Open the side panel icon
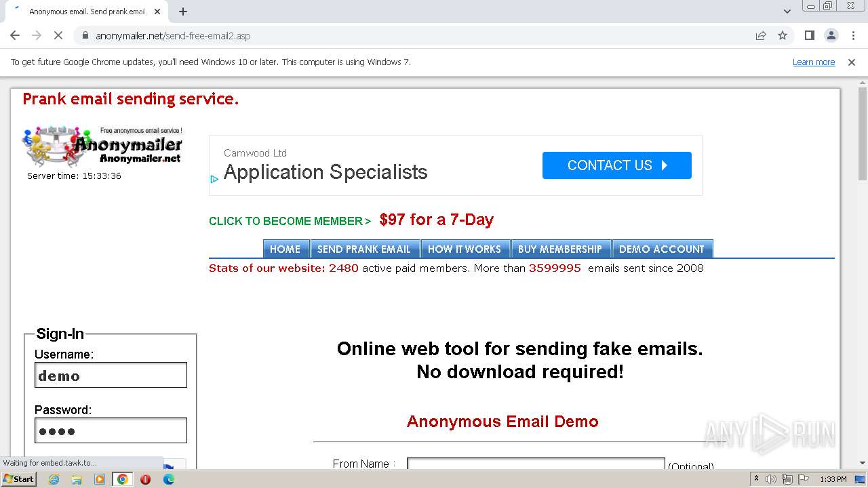The width and height of the screenshot is (868, 488). 809,35
